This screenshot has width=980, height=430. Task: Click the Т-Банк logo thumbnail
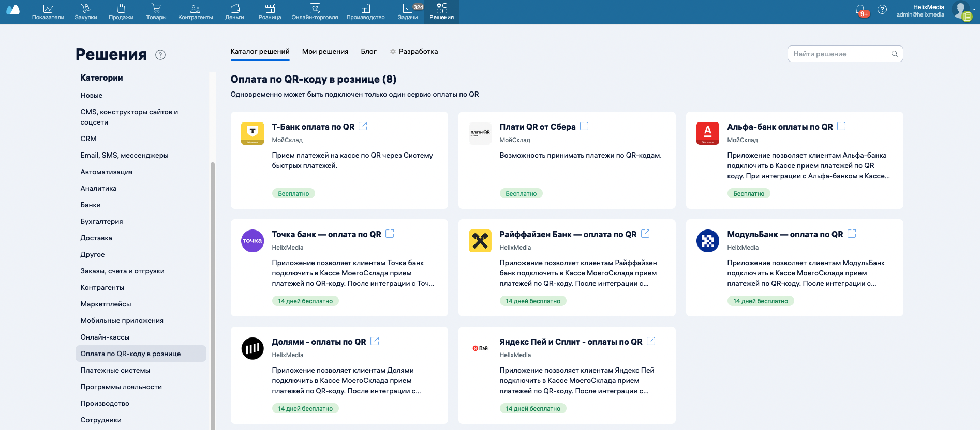pyautogui.click(x=253, y=133)
